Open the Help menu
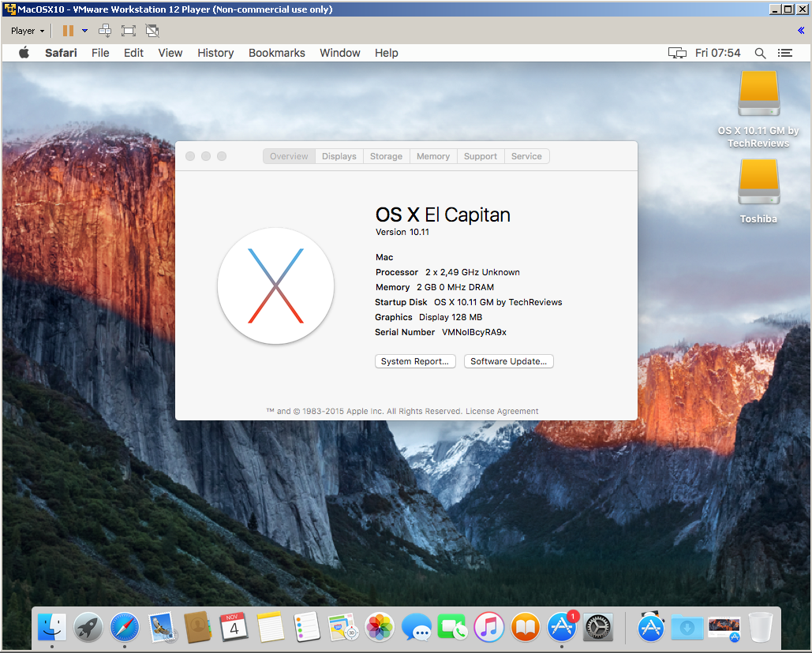 [387, 53]
